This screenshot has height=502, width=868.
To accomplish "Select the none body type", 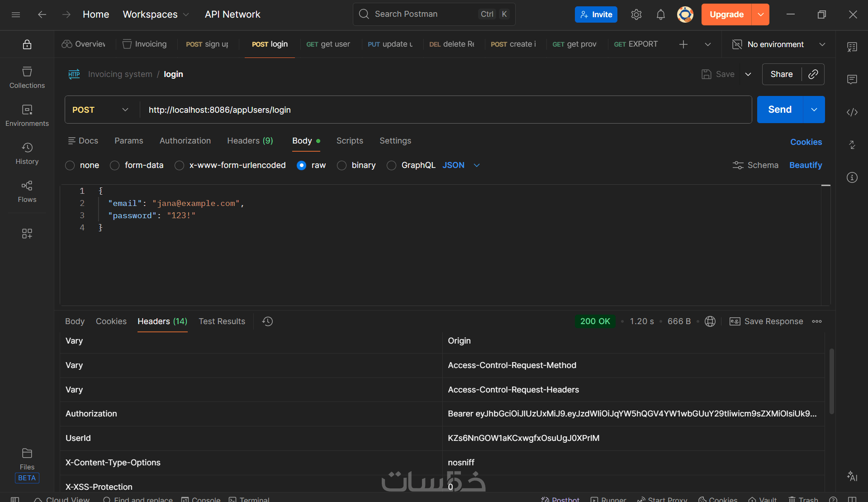I will pos(70,166).
